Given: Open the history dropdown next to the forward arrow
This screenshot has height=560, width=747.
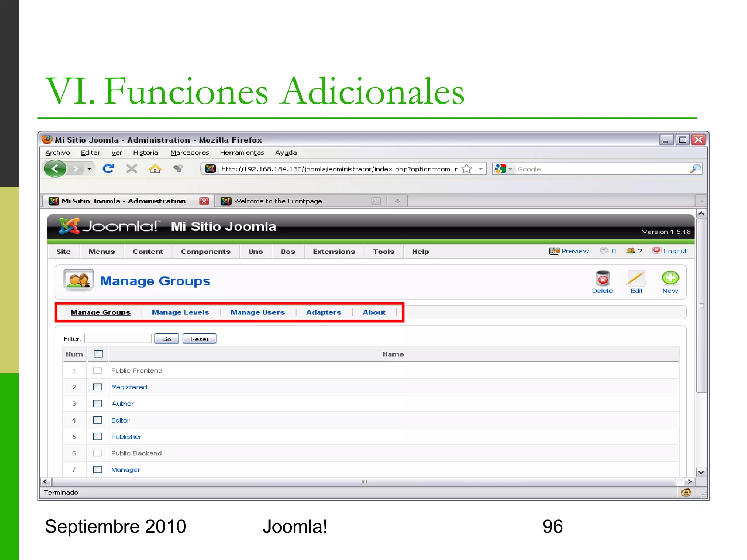Looking at the screenshot, I should pyautogui.click(x=89, y=169).
